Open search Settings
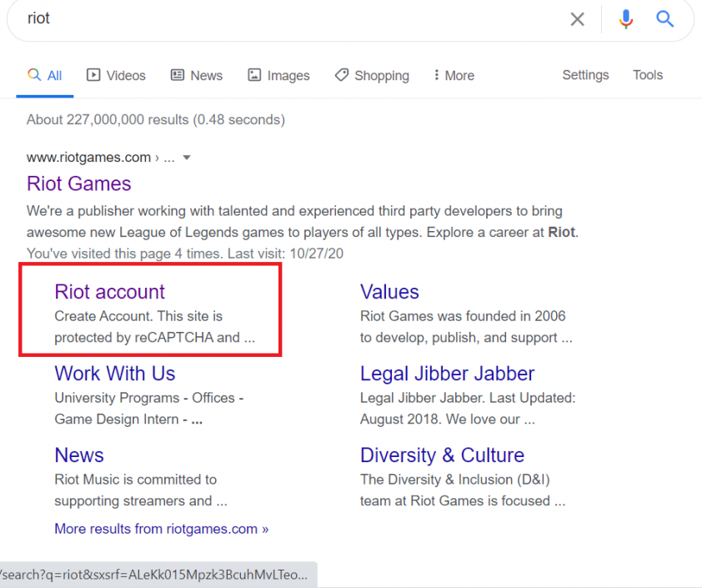The height and width of the screenshot is (588, 702). click(x=585, y=75)
